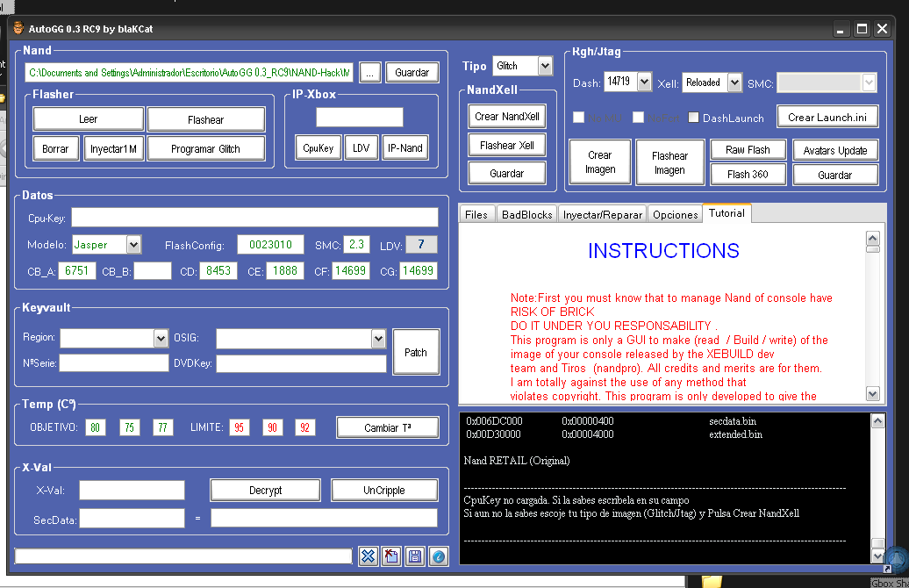Click the CB_B value field
The height and width of the screenshot is (588, 909).
153,271
